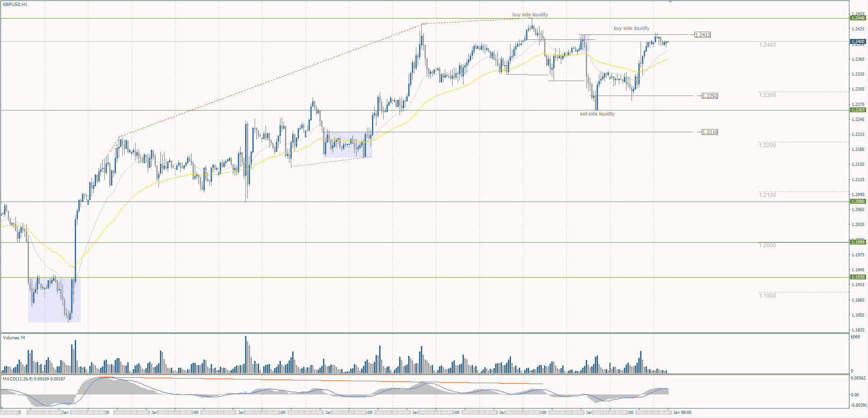Select the buy side liquidity label beside 1.2413
The image size is (868, 418).
click(x=632, y=28)
